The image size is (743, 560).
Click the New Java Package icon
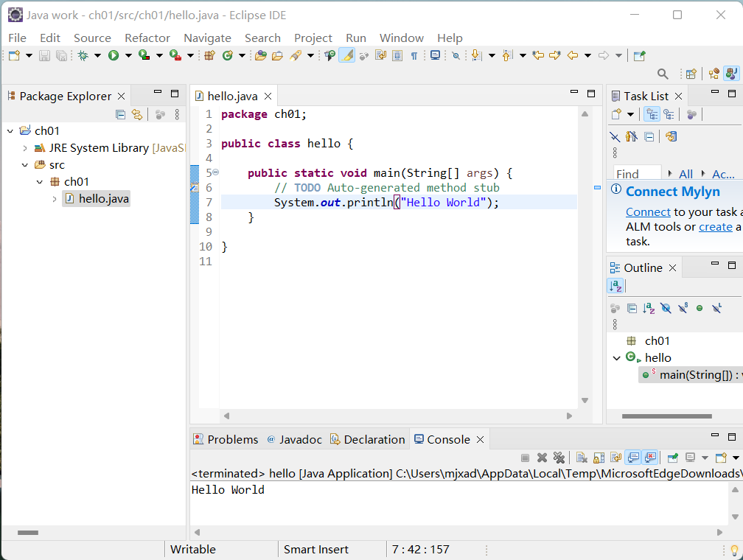tap(209, 55)
